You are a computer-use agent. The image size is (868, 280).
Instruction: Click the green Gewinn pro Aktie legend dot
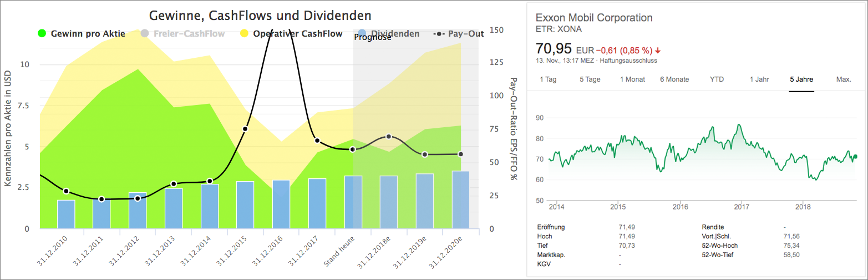[x=41, y=33]
